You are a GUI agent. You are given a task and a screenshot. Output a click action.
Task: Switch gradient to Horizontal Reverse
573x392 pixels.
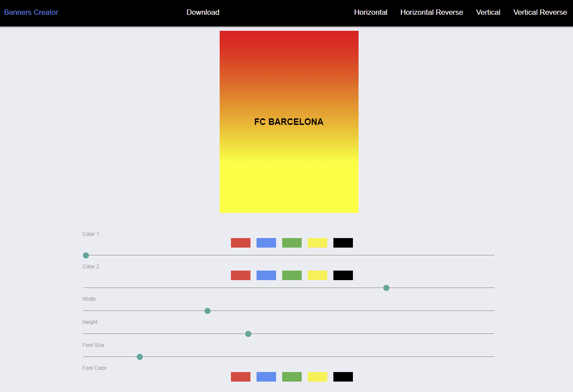(431, 12)
